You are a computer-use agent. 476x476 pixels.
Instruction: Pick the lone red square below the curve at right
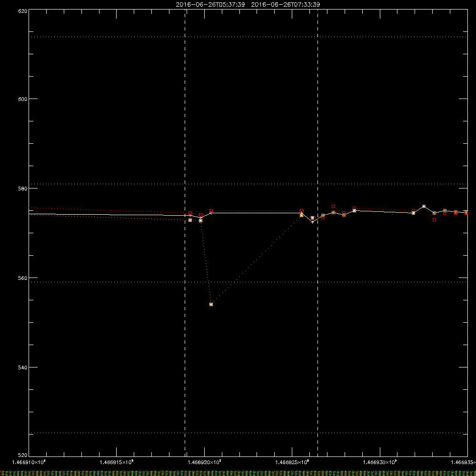pos(435,219)
